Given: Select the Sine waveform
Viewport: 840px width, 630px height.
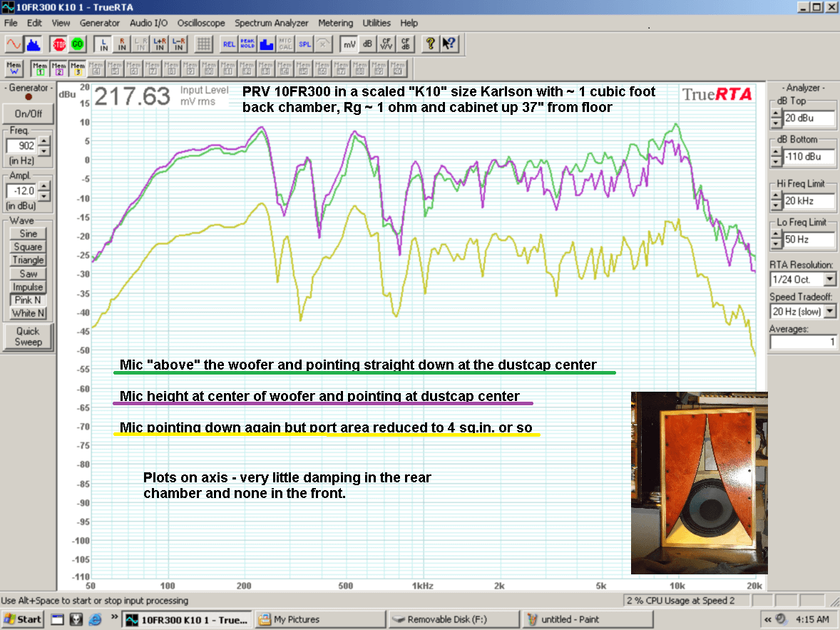Looking at the screenshot, I should 28,233.
